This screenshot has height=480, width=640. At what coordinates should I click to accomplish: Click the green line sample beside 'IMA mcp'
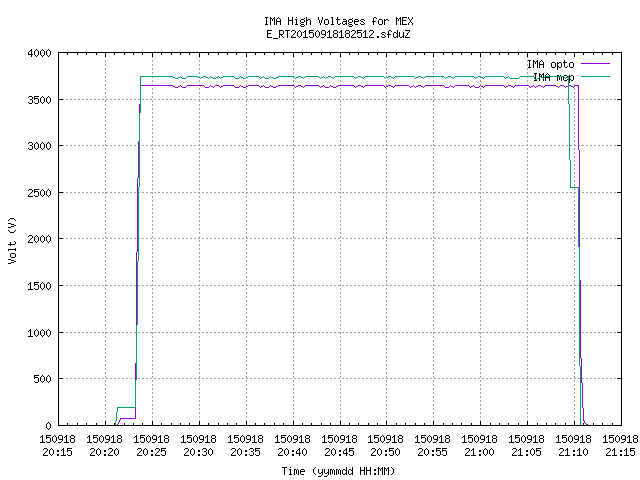point(596,76)
